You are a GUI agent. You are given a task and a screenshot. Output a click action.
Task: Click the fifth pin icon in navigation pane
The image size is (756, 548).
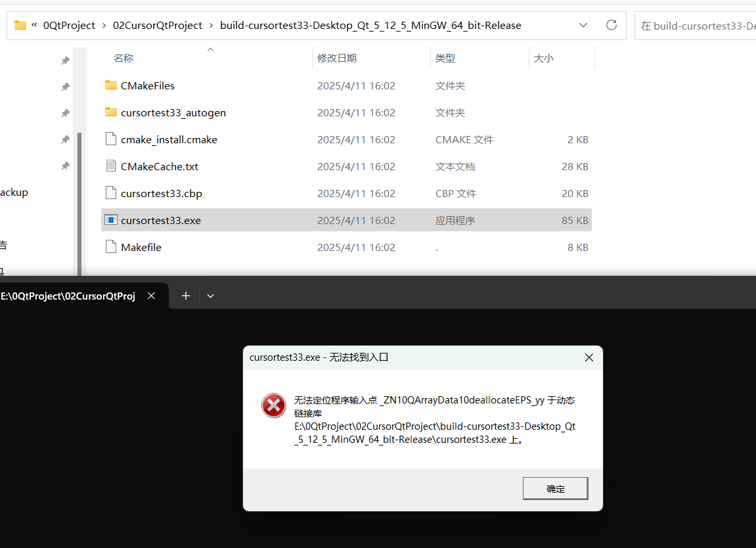[65, 166]
